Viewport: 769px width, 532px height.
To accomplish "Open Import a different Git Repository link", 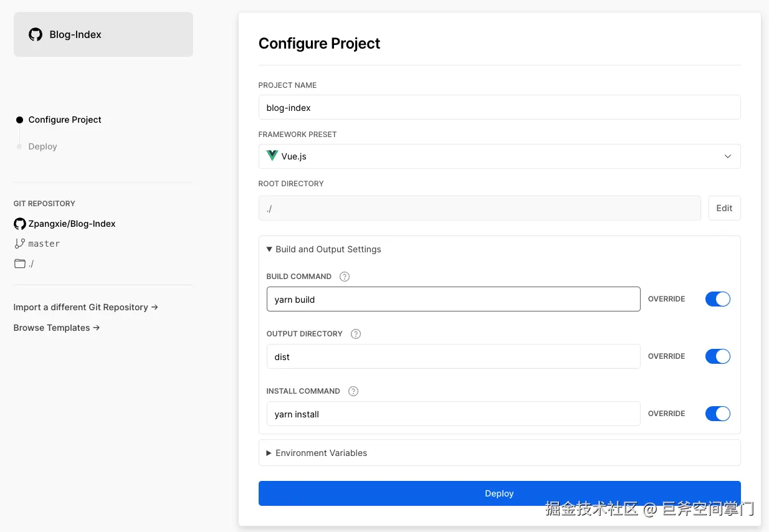I will [86, 307].
